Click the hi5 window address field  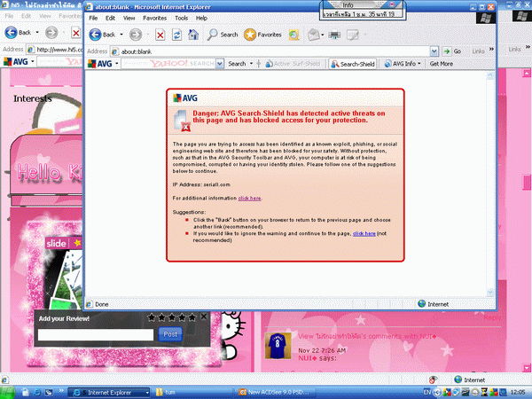pos(59,50)
